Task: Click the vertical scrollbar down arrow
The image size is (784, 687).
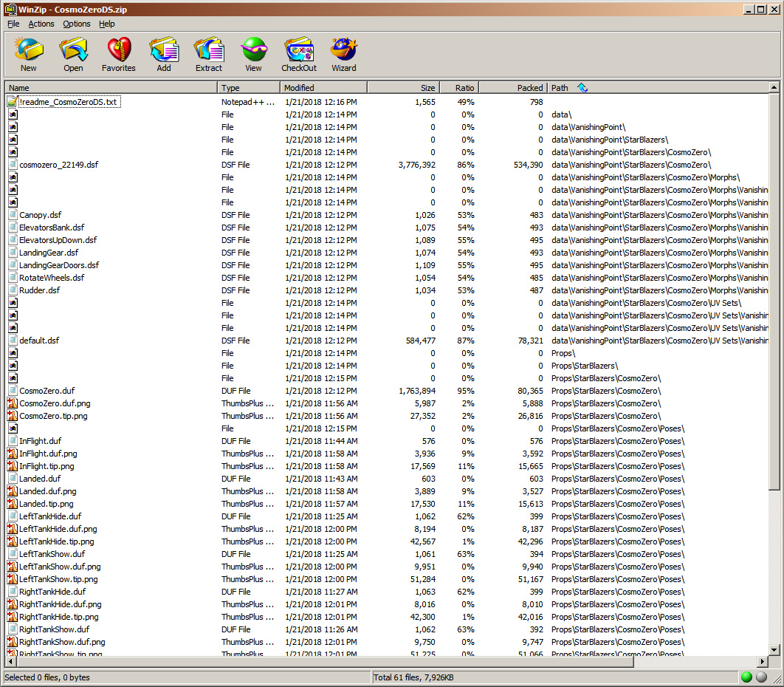Action: [x=774, y=650]
